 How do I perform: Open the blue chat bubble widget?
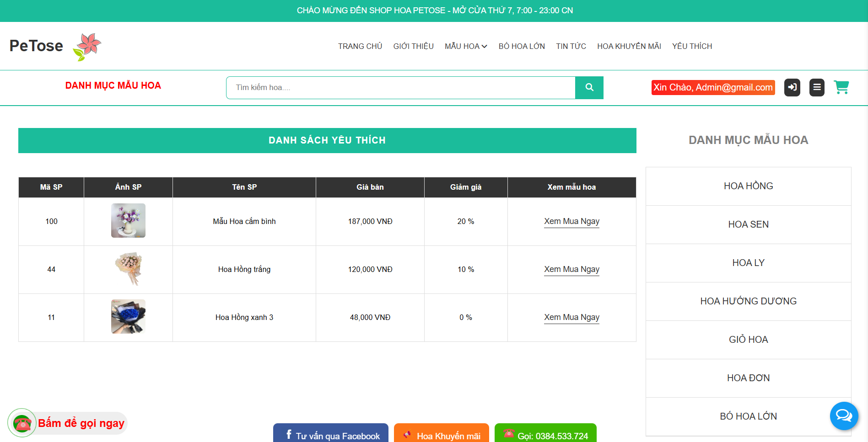tap(844, 416)
